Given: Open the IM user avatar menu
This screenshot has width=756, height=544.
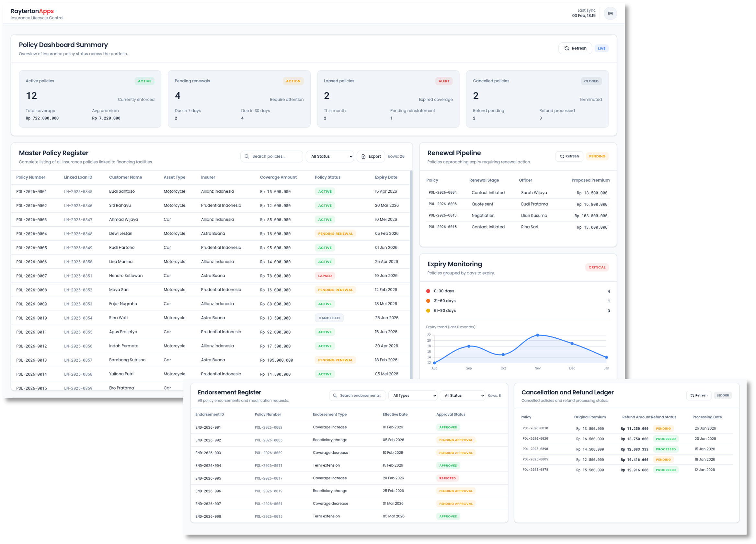Looking at the screenshot, I should pos(610,13).
